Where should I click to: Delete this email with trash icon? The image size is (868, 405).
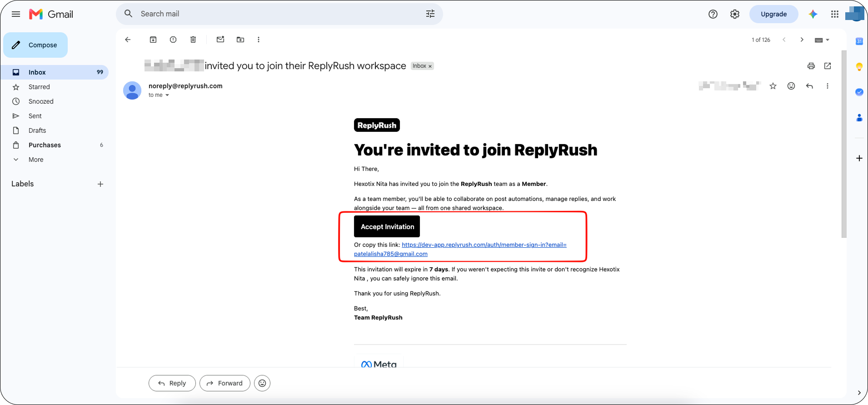click(x=193, y=40)
